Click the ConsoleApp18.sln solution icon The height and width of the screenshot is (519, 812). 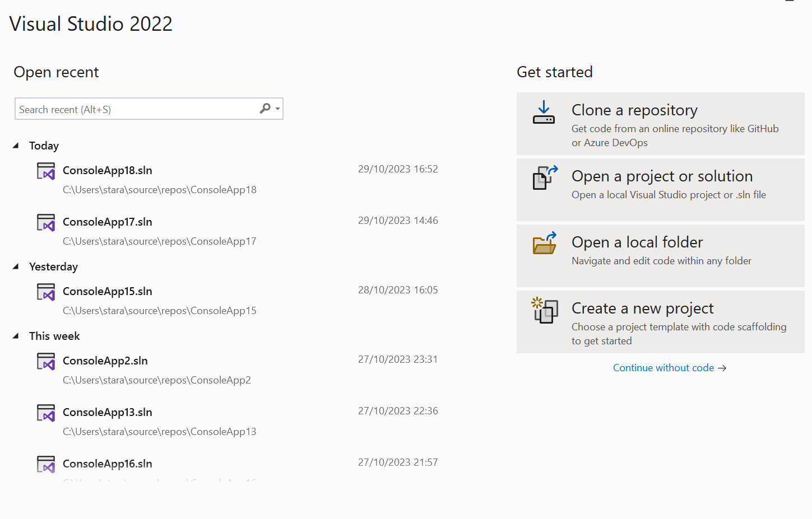(46, 171)
